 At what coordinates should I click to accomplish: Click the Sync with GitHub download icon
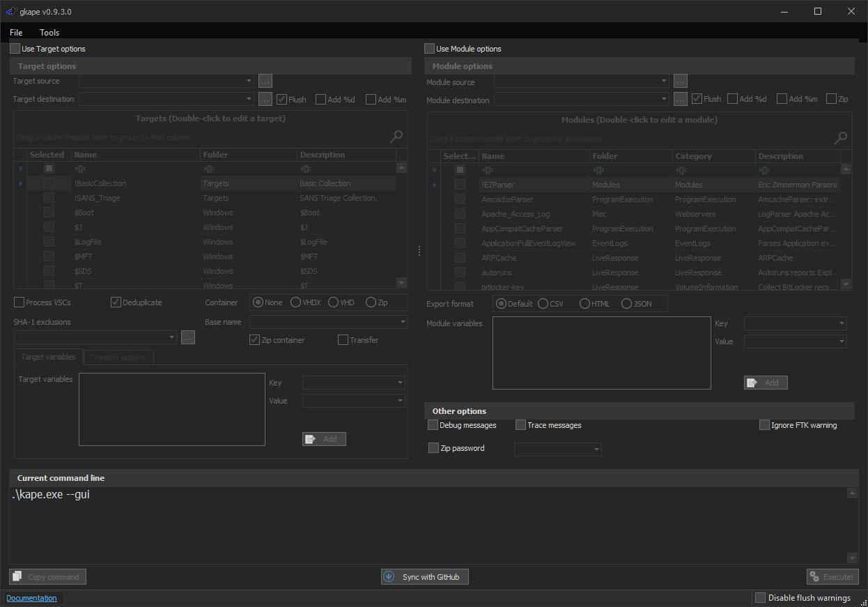[x=389, y=577]
